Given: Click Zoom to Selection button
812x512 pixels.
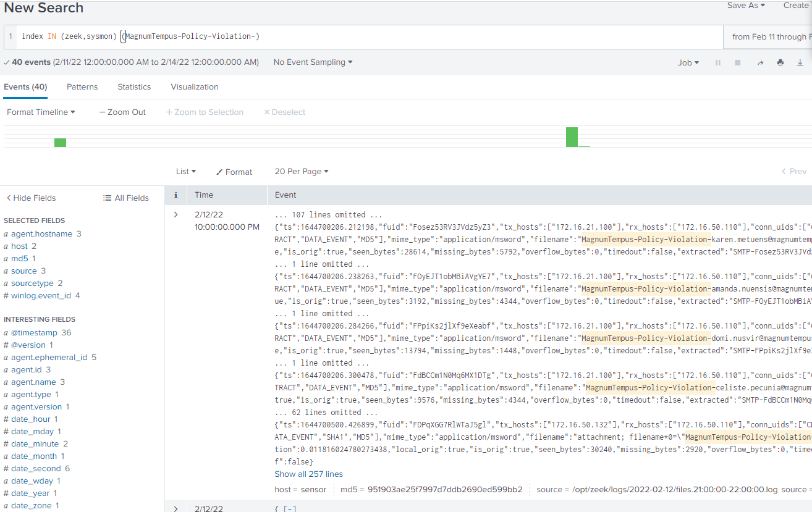Looking at the screenshot, I should 205,112.
